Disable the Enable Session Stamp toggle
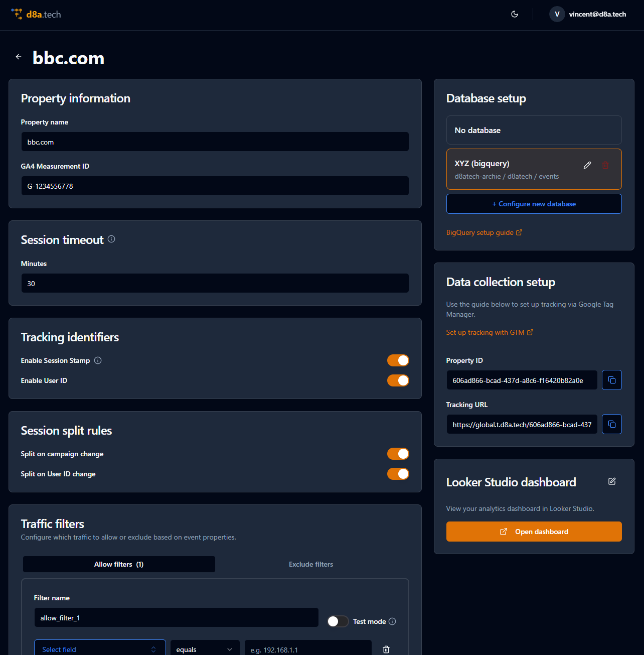 (398, 360)
